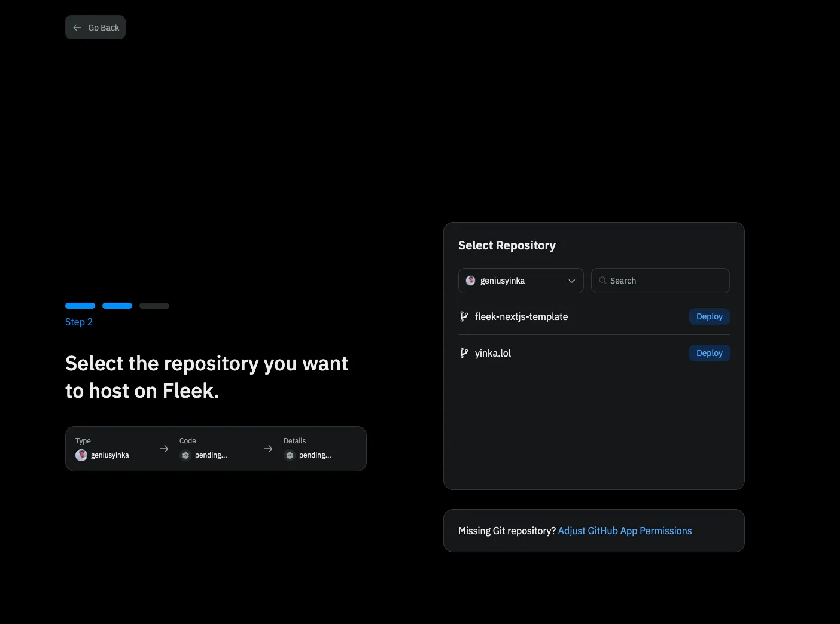Viewport: 840px width, 624px height.
Task: Expand the account selector using its chevron arrow
Action: 571,281
